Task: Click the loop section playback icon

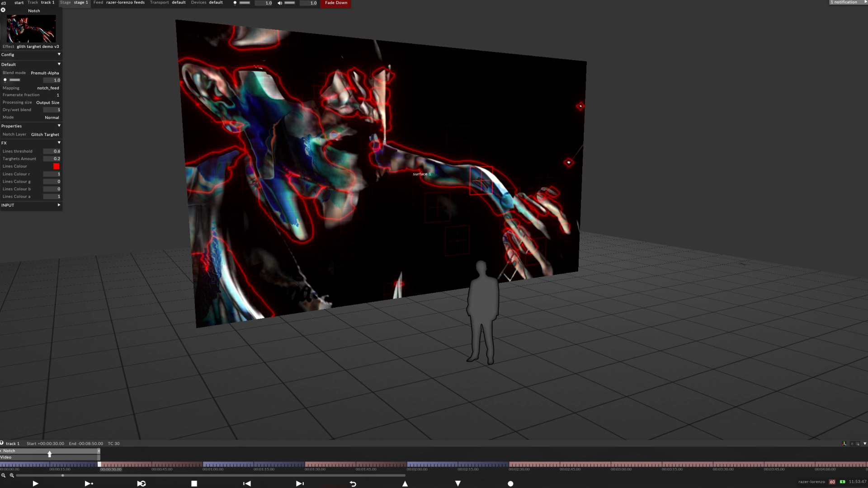Action: point(142,483)
